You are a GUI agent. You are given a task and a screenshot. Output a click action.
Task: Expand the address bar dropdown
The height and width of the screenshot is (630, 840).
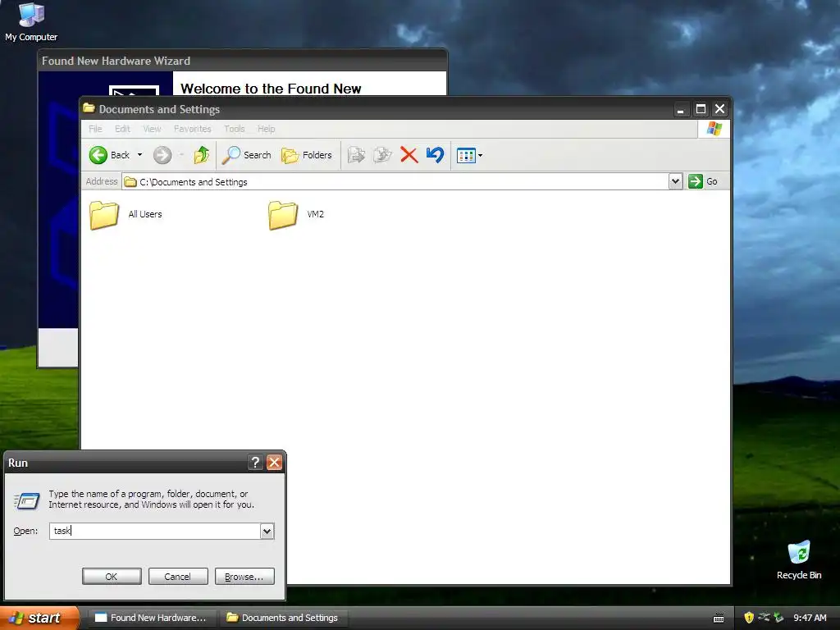(676, 181)
